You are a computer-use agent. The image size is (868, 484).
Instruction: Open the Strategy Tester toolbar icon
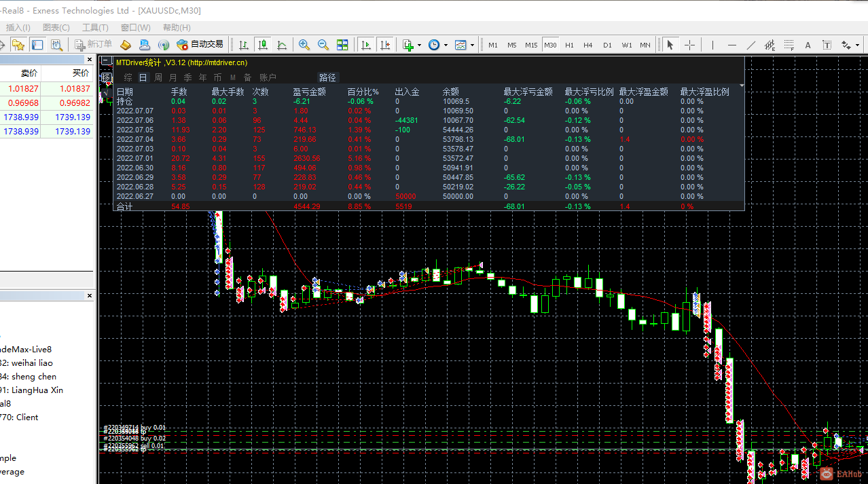click(56, 45)
